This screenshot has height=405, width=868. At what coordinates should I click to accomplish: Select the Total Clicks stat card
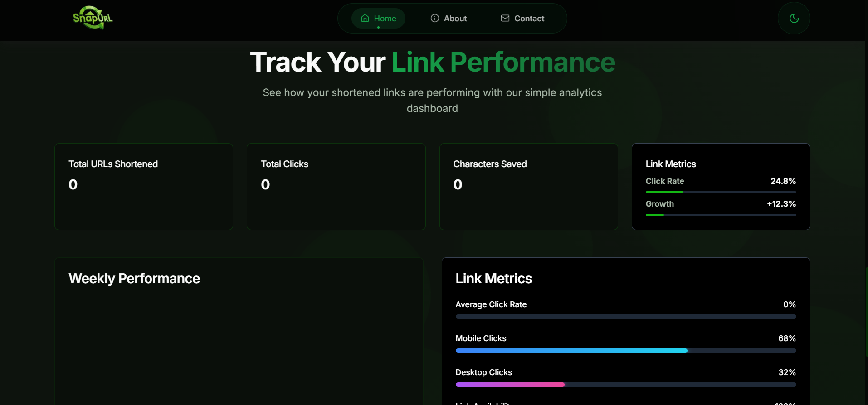point(336,187)
